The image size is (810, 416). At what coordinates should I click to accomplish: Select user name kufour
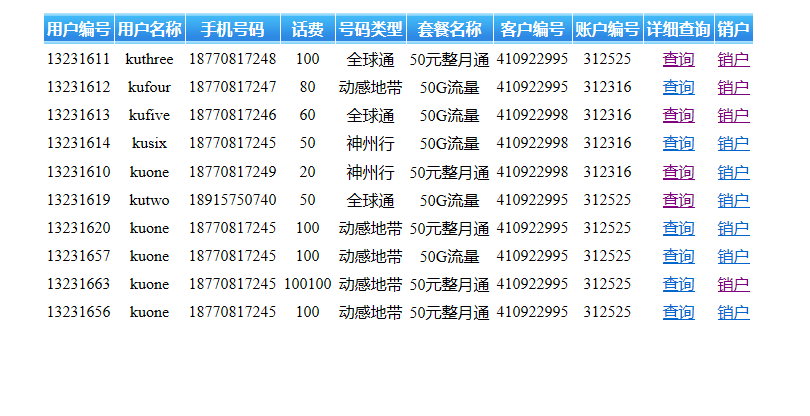coord(149,87)
